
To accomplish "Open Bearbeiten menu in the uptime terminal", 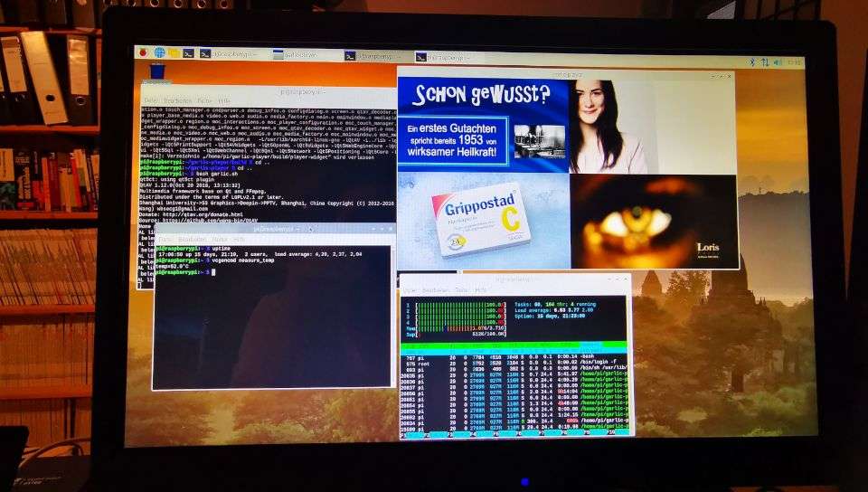I will pos(192,239).
